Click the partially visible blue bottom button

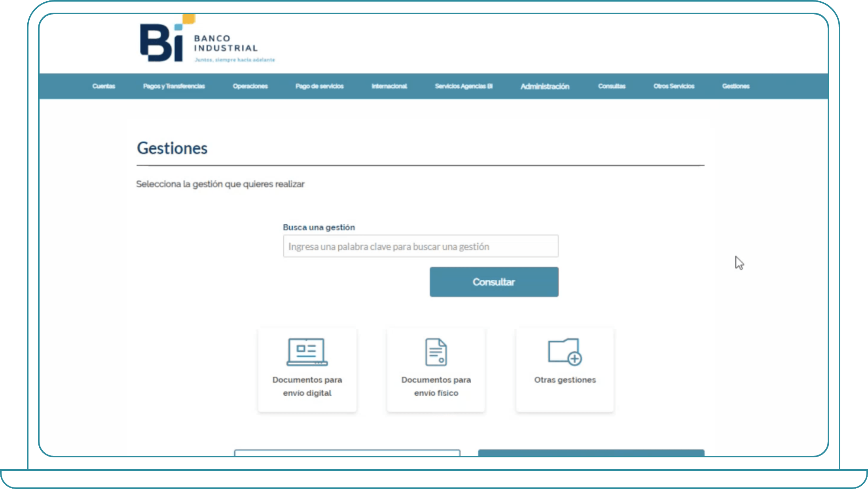point(591,453)
